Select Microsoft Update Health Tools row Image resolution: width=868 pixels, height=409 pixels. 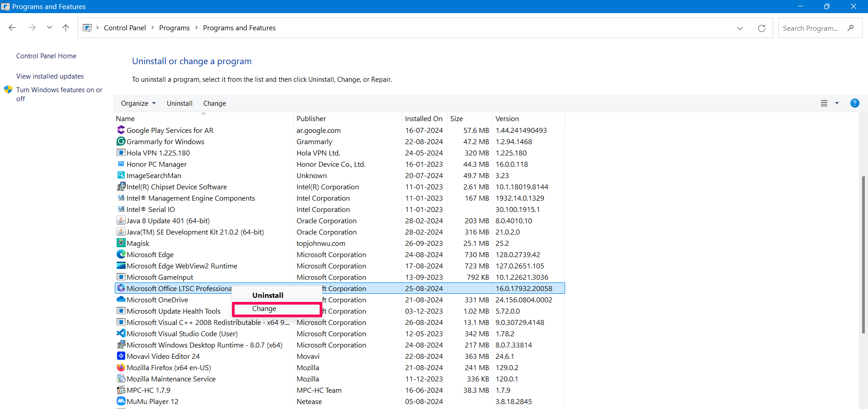[x=340, y=311]
